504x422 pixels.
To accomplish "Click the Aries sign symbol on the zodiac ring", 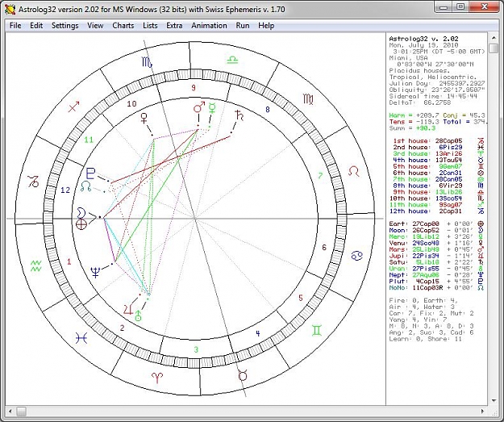I will [x=157, y=378].
